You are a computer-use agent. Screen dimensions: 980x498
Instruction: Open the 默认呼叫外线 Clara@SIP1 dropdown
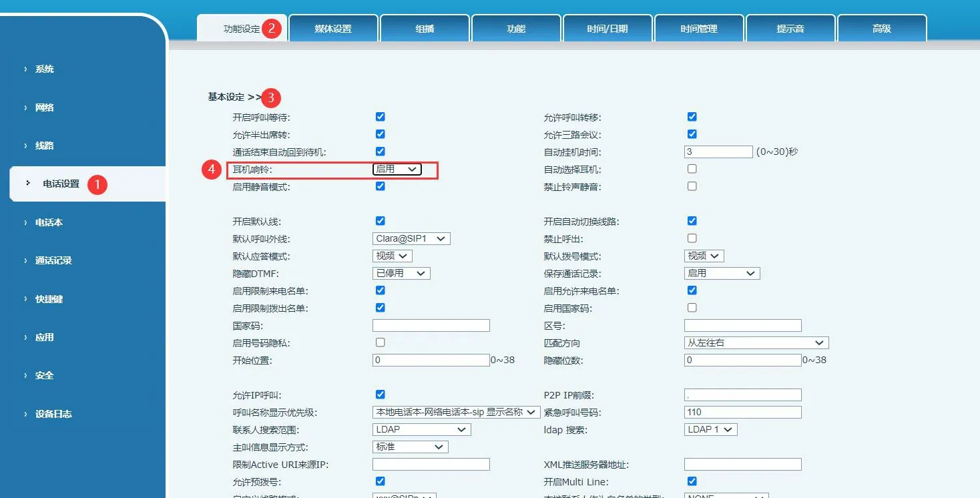point(411,238)
